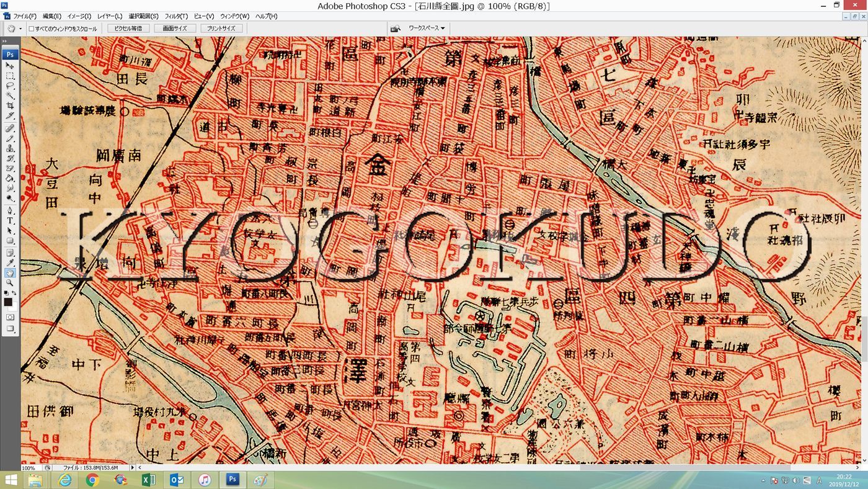Open the ヘルプ(H) menu
The height and width of the screenshot is (489, 868).
[267, 16]
